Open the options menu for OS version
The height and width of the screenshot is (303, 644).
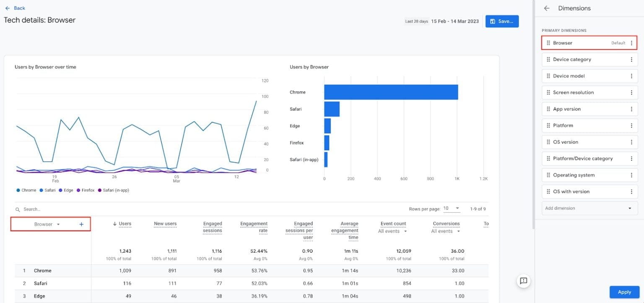[x=632, y=142]
